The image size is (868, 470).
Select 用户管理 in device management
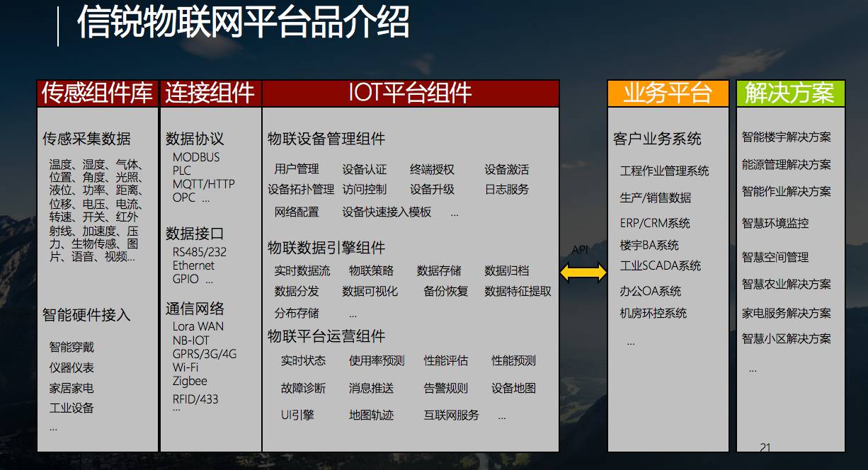[x=297, y=169]
